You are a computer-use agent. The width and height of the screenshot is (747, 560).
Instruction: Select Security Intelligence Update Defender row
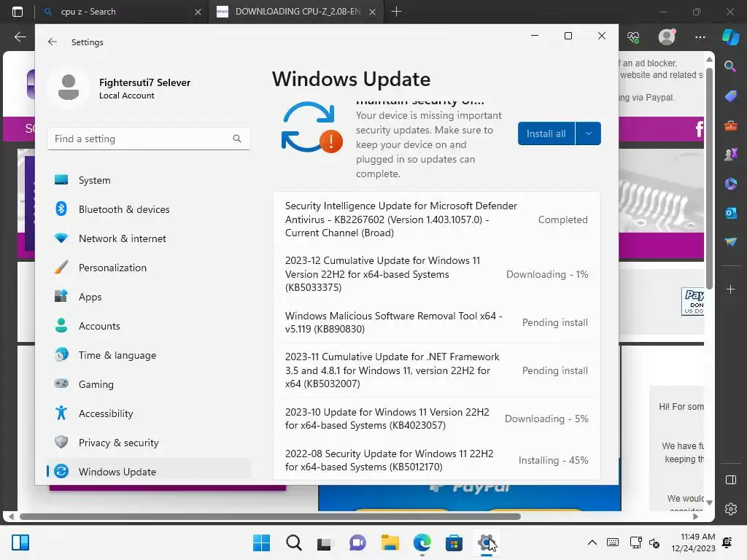[436, 219]
